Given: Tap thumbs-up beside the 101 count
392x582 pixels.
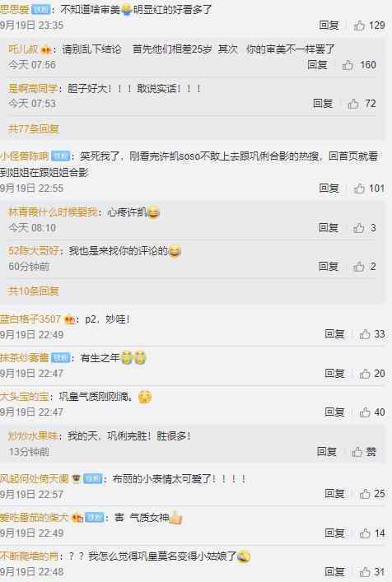Looking at the screenshot, I should click(x=359, y=189).
